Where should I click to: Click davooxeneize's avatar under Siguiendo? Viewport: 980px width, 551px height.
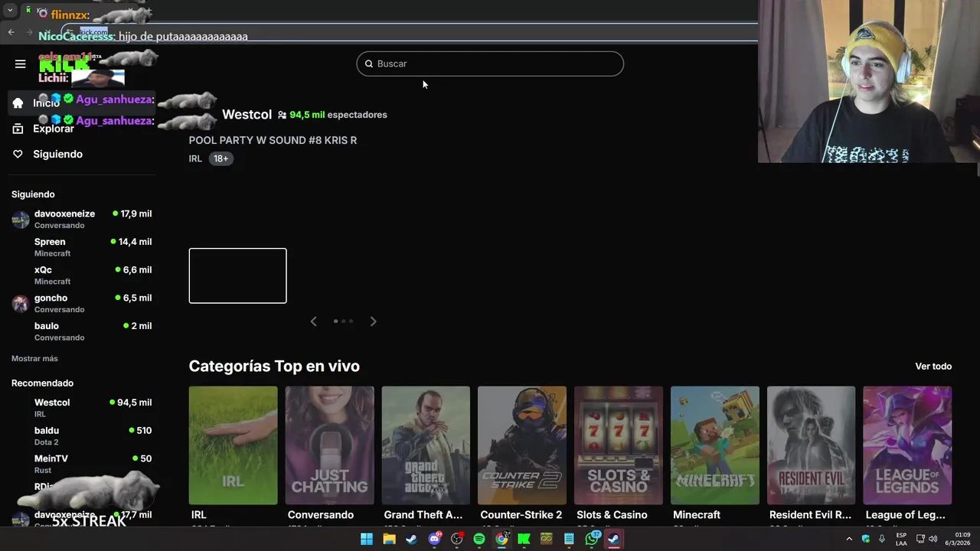tap(21, 220)
